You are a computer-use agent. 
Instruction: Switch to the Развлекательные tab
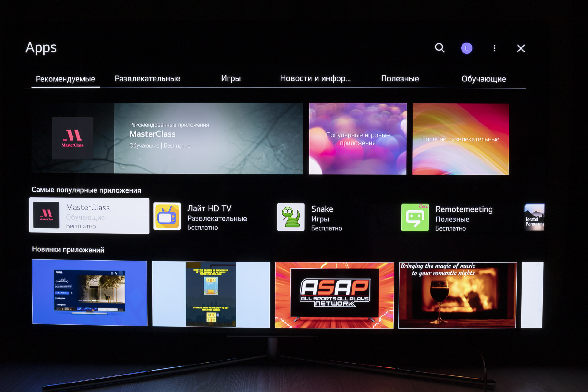(147, 79)
